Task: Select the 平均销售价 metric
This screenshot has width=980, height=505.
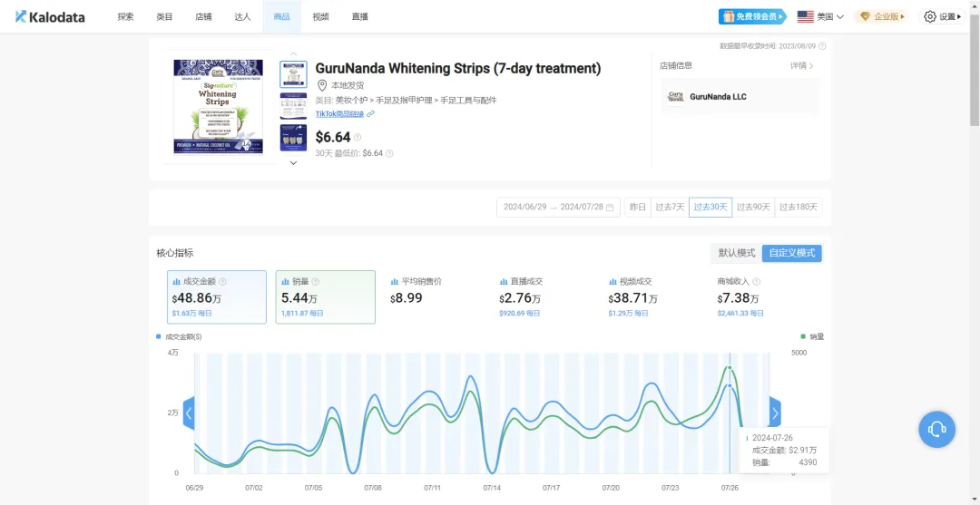Action: (x=434, y=297)
